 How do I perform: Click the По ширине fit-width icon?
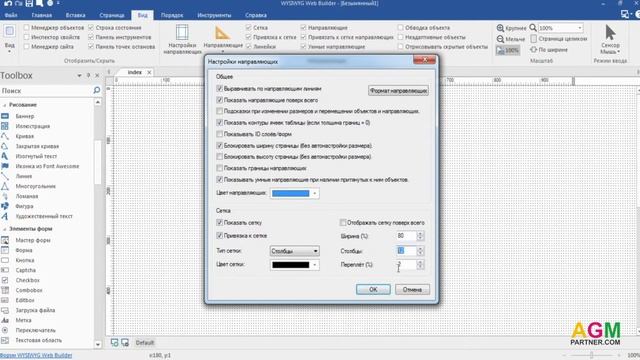(533, 49)
